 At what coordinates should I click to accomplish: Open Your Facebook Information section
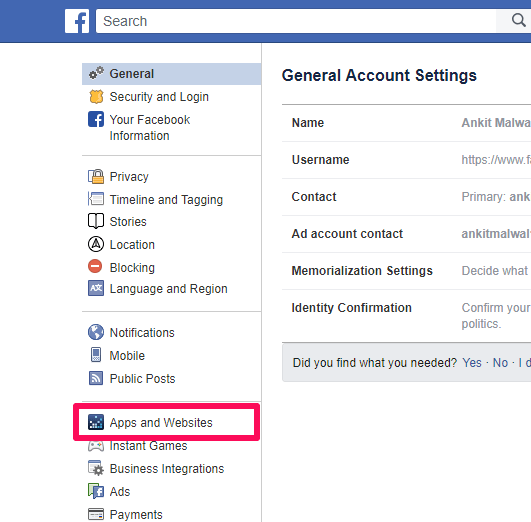pyautogui.click(x=150, y=128)
